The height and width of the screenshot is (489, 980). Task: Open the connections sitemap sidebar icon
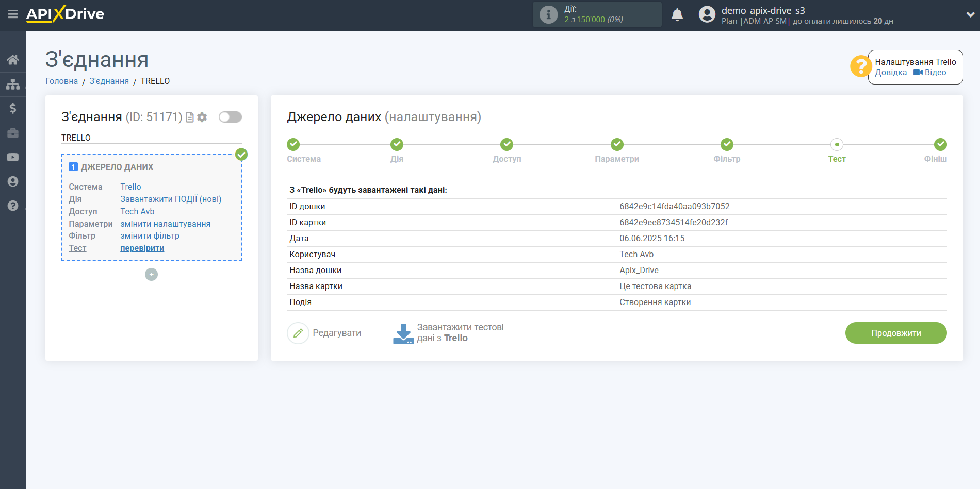pyautogui.click(x=13, y=84)
